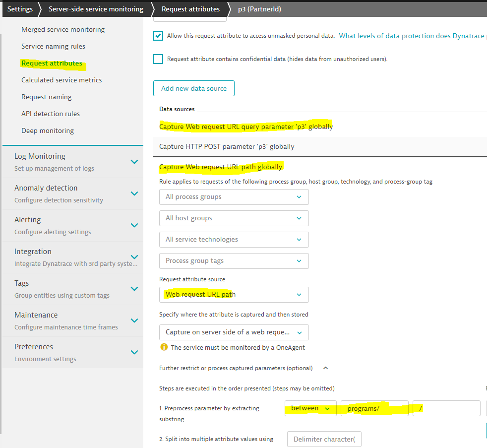Click Add new data source button
Screen dimensions: 487x448
tap(193, 88)
